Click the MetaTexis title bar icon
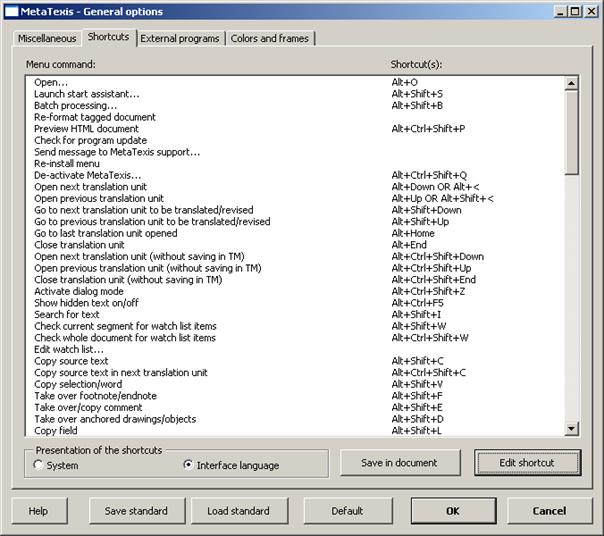604x536 pixels. 11,12
